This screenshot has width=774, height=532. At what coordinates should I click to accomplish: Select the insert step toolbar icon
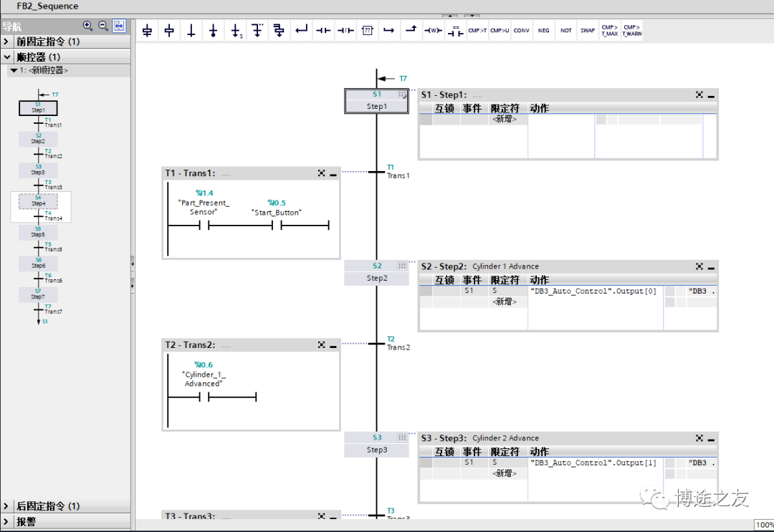point(169,31)
